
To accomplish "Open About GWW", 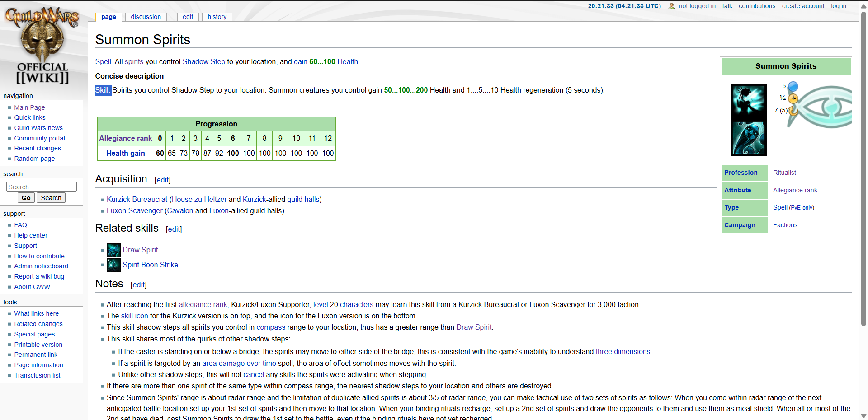I will pyautogui.click(x=32, y=287).
